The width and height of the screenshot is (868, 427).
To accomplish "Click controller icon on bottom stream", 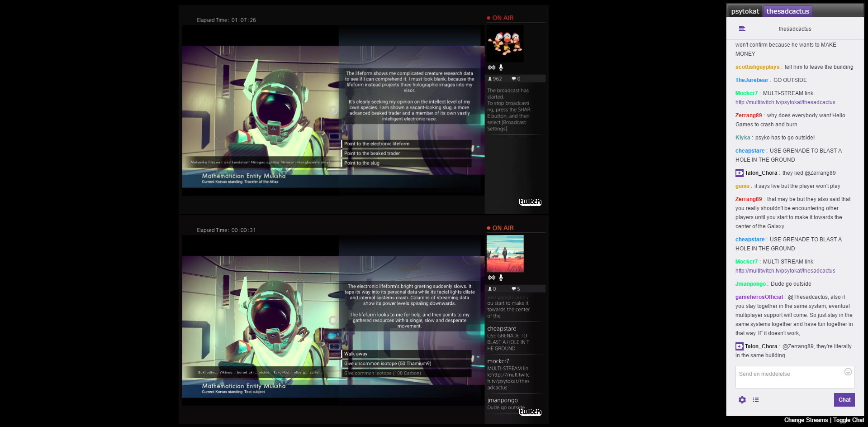I will [x=492, y=278].
